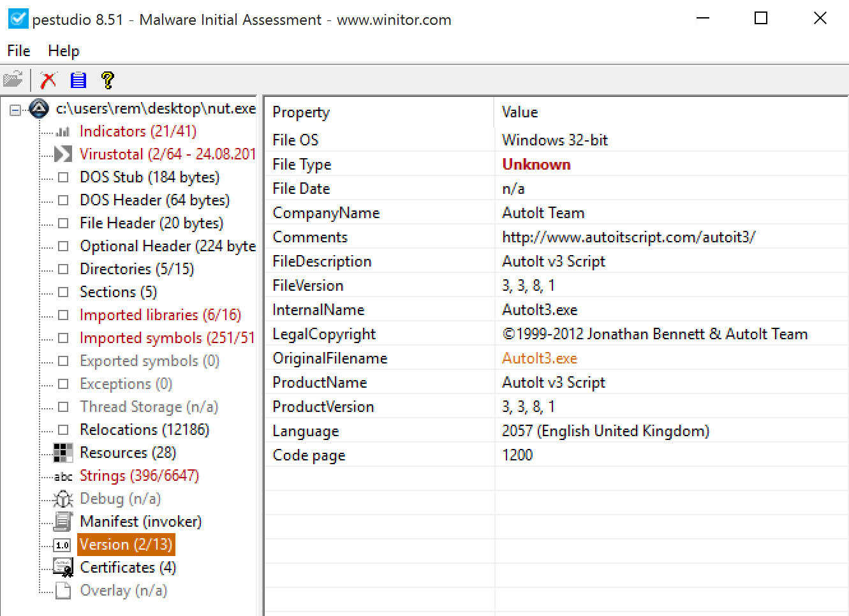Select Directories (5/15) node

tap(137, 269)
